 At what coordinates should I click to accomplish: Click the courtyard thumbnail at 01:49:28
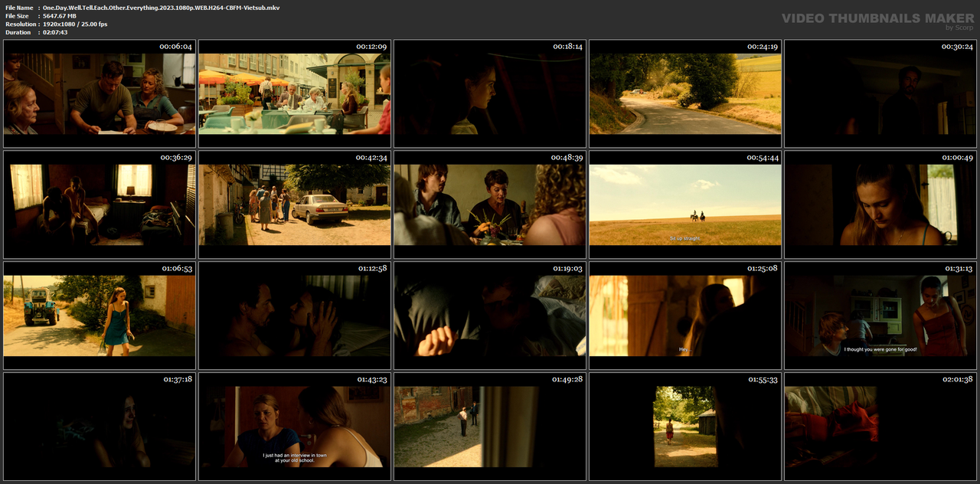490,427
